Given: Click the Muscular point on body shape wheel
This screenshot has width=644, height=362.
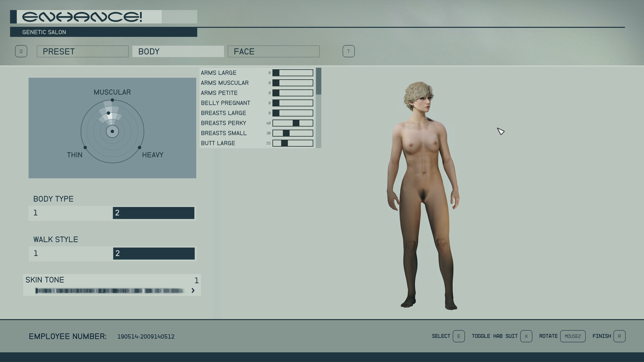Looking at the screenshot, I should (x=112, y=100).
